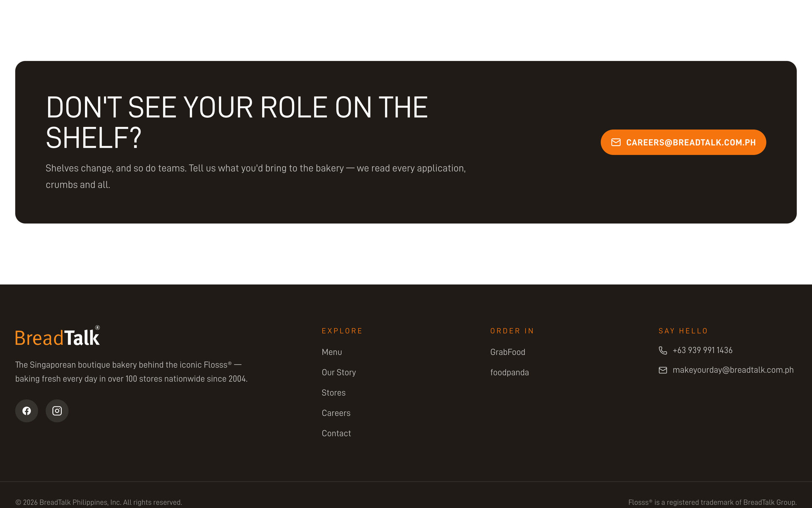This screenshot has height=508, width=812.
Task: Call +63 939 991 1436
Action: (702, 350)
